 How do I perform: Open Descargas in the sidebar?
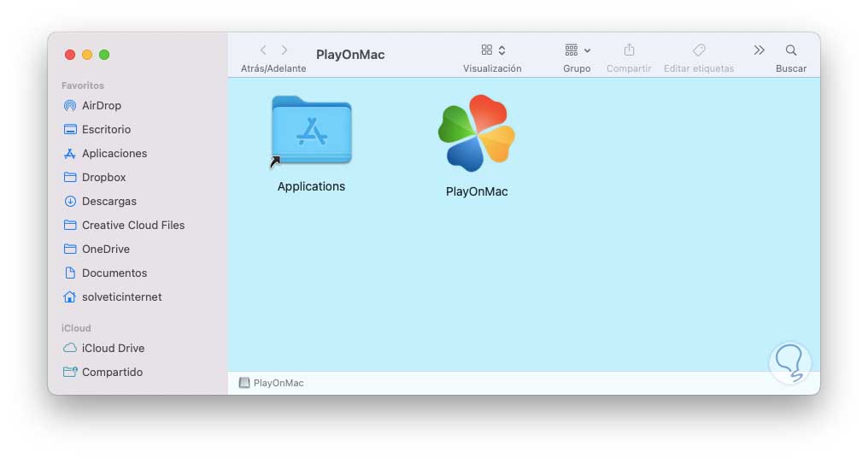[100, 201]
